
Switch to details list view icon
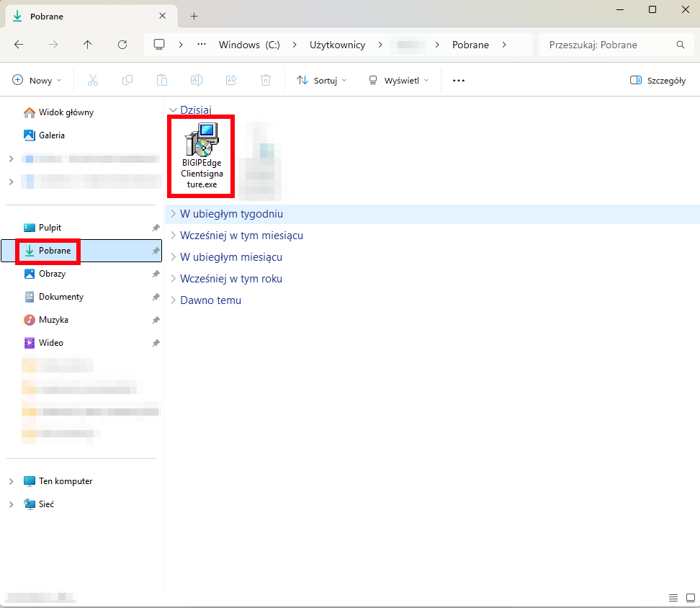[673, 598]
